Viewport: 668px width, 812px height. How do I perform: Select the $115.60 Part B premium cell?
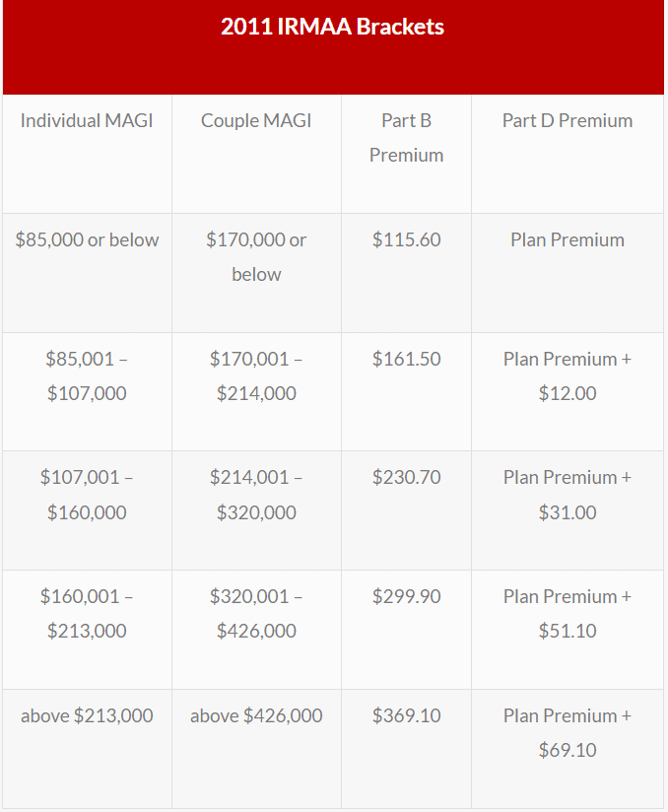(406, 240)
